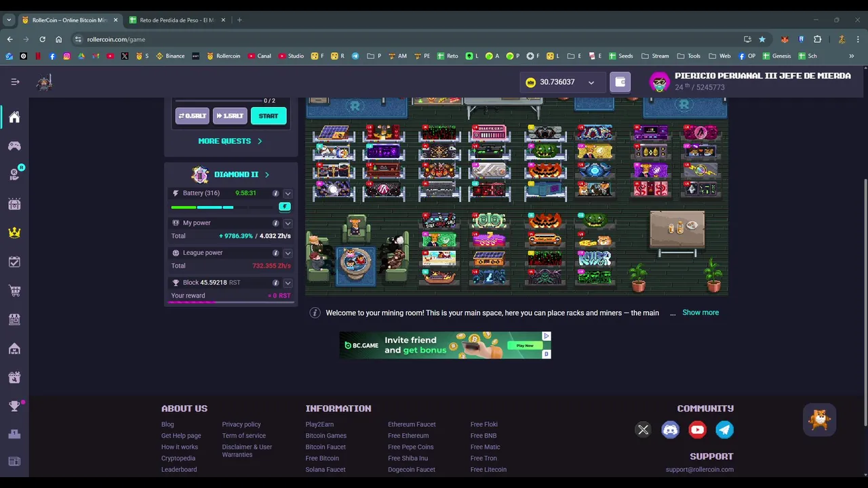The width and height of the screenshot is (868, 488).
Task: Open the treasure chest icon in the sidebar
Action: 14,204
